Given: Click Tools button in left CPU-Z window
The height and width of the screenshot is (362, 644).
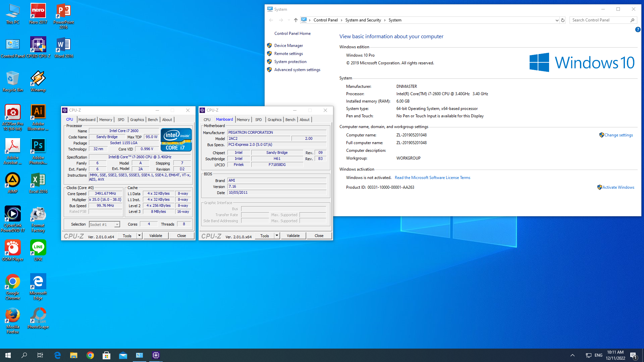Looking at the screenshot, I should [127, 236].
